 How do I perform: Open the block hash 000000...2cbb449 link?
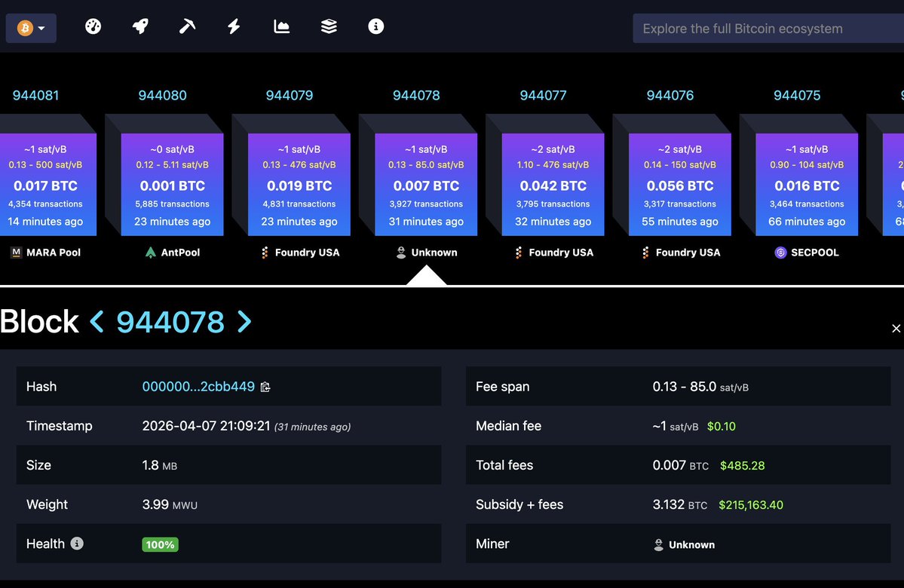pyautogui.click(x=198, y=386)
